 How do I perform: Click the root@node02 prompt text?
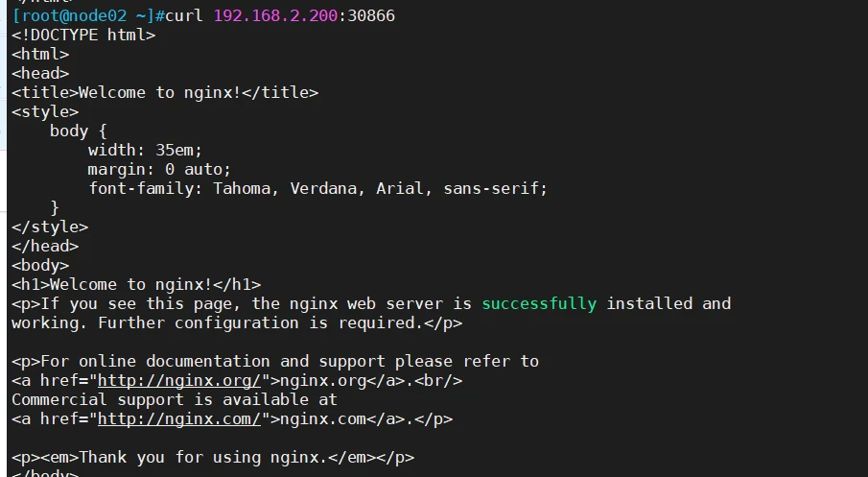coord(74,15)
